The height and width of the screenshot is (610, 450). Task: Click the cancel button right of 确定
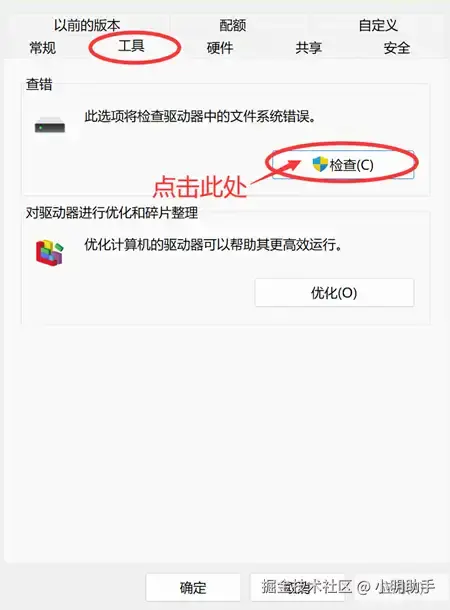(297, 587)
